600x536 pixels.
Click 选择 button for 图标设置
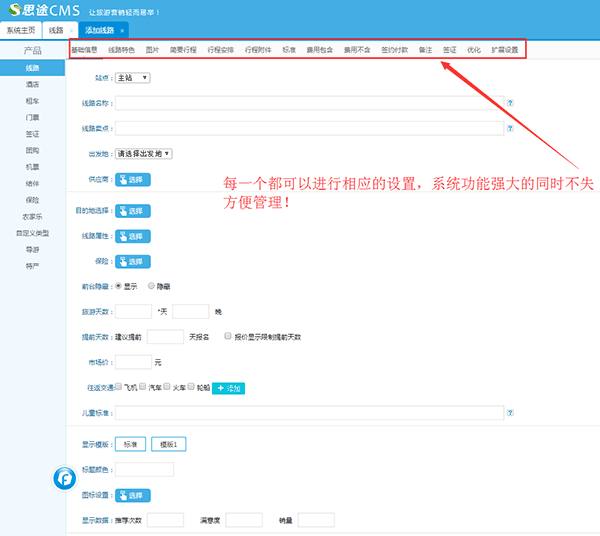[x=132, y=495]
